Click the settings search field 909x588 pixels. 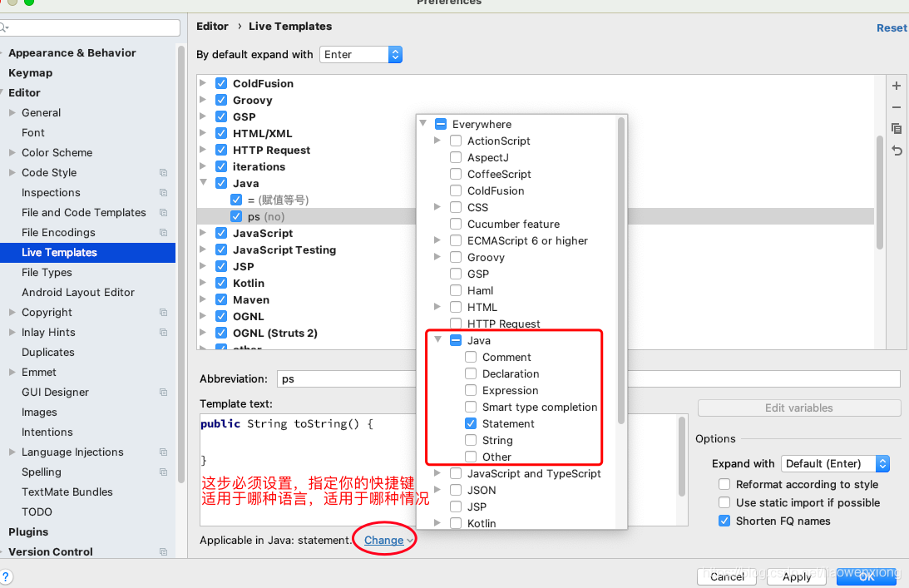point(90,27)
